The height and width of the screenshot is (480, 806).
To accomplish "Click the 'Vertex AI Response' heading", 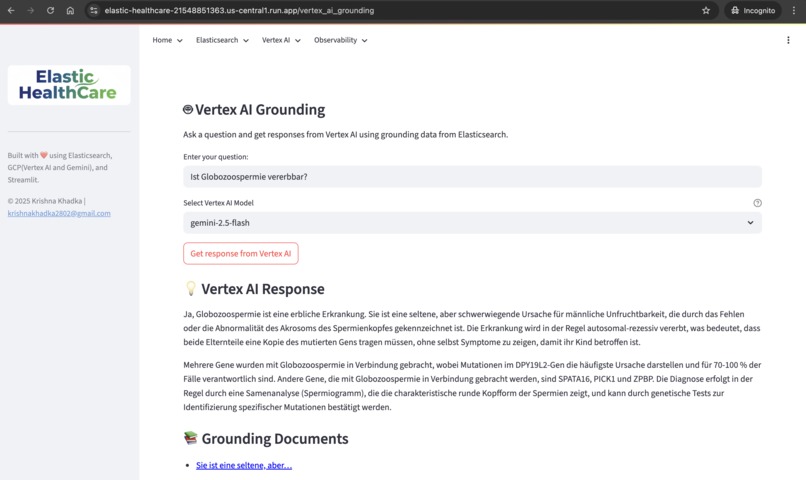I will point(263,289).
